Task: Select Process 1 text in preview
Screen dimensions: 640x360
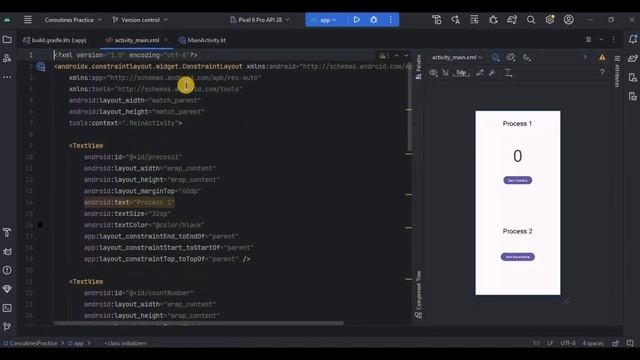Action: (x=517, y=124)
